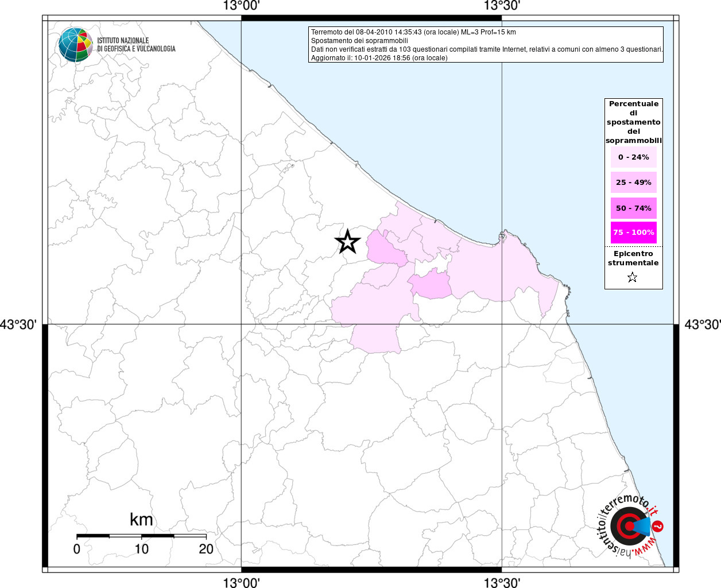
Task: Click the 'Epicentro strumentale' legend label
Action: (633, 258)
